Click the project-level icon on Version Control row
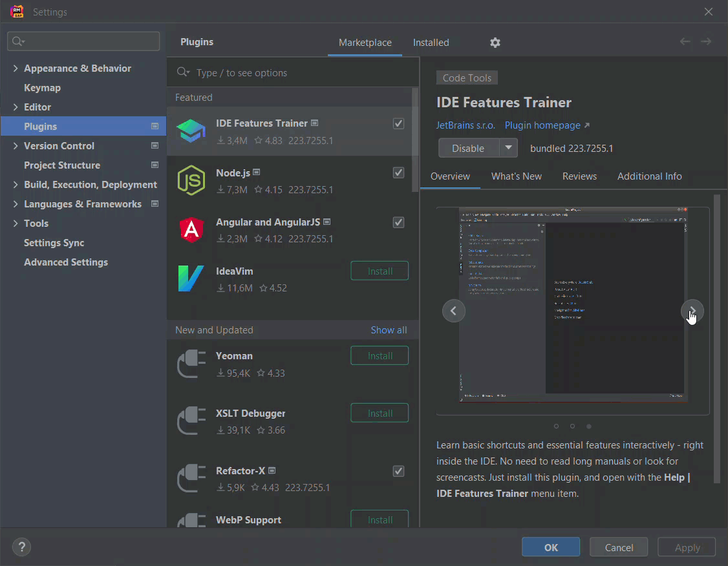The image size is (728, 566). pyautogui.click(x=155, y=145)
